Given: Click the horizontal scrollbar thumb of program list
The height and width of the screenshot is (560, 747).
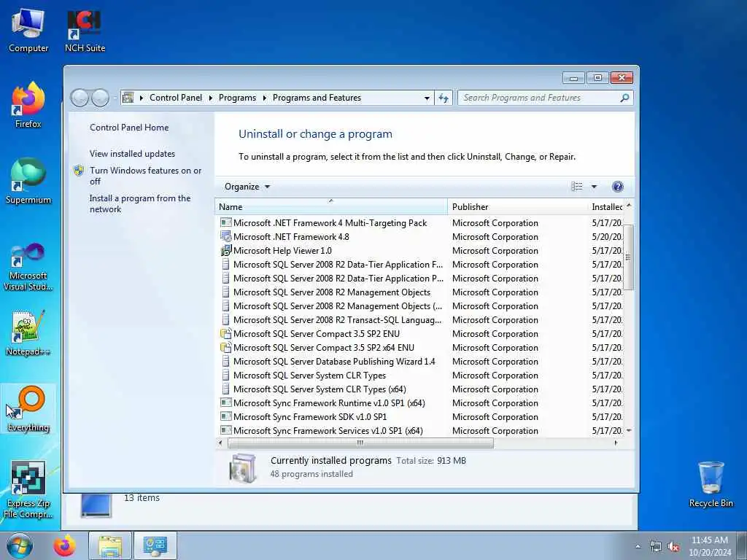Looking at the screenshot, I should click(x=360, y=443).
